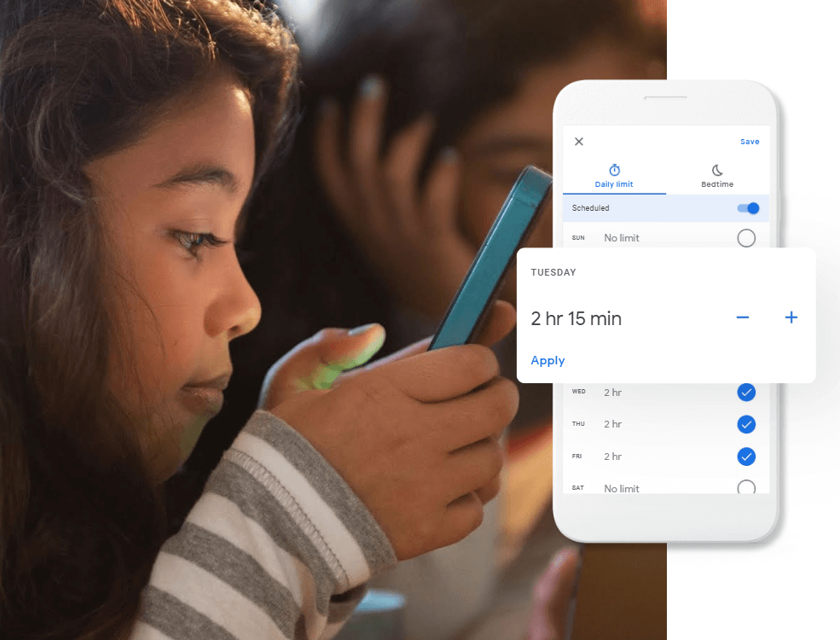Enable the Saturday limit checkbox
The height and width of the screenshot is (640, 840).
coord(746,486)
